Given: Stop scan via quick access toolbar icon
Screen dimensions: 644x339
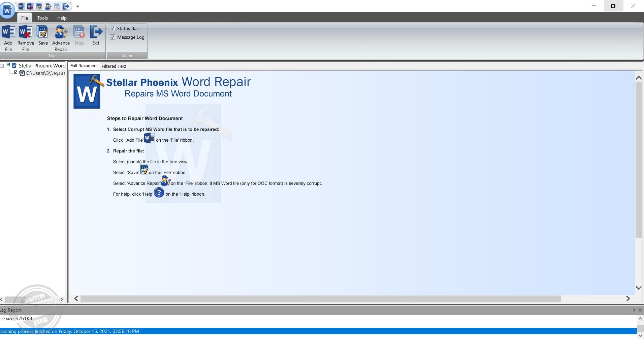Looking at the screenshot, I should point(57,6).
